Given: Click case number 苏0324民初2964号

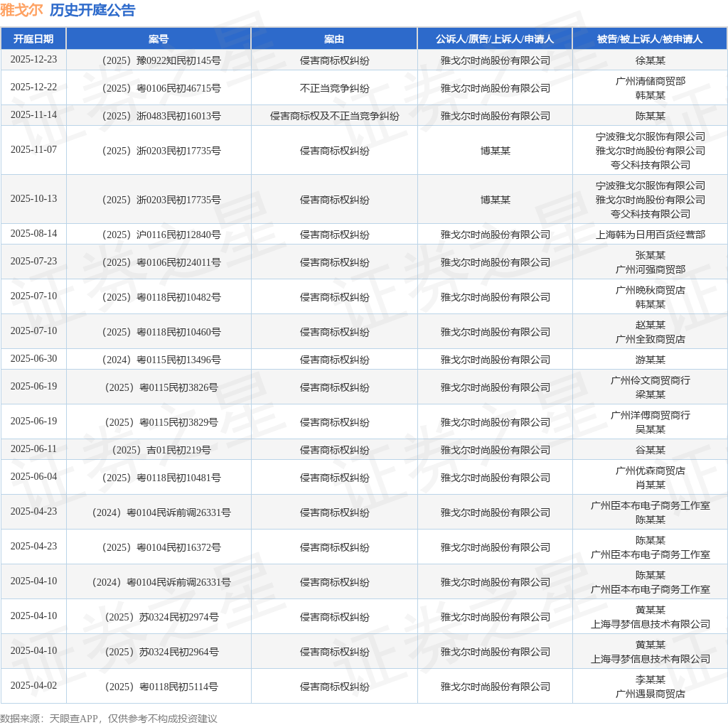Looking at the screenshot, I should [178, 652].
